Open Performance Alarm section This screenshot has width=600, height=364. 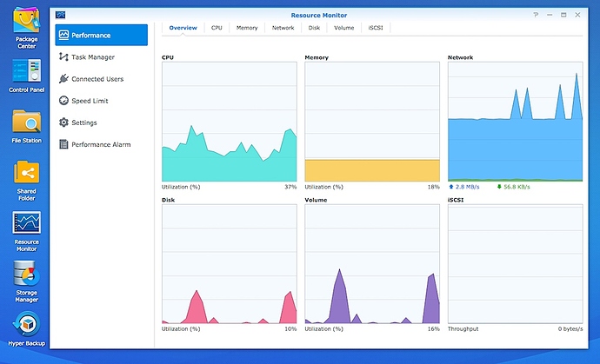pos(102,144)
